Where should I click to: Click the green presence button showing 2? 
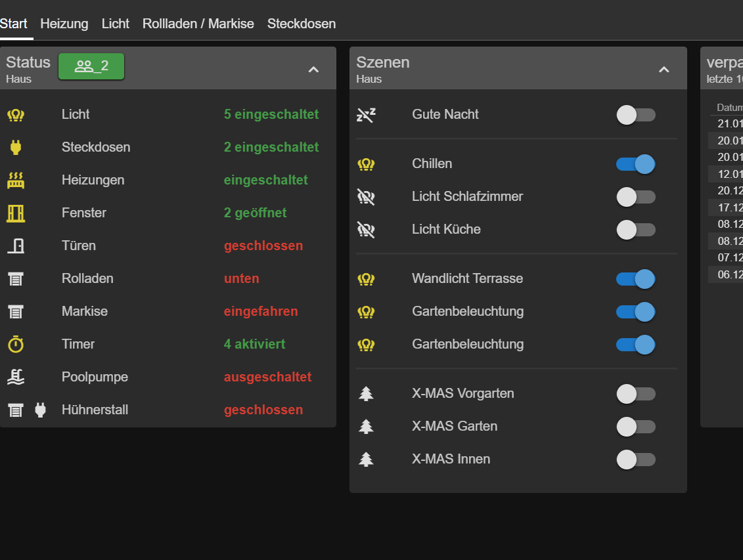coord(91,66)
